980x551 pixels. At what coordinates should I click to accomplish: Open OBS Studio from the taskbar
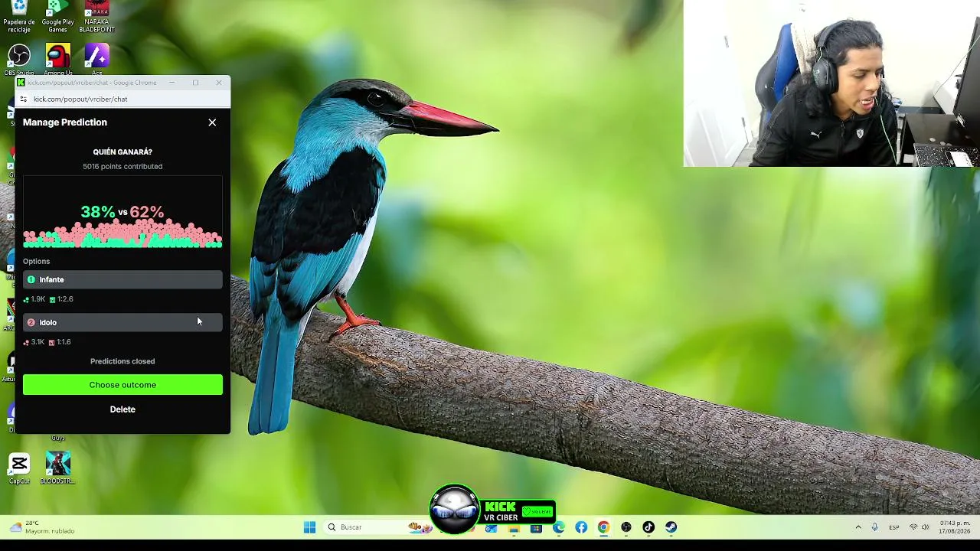(626, 527)
